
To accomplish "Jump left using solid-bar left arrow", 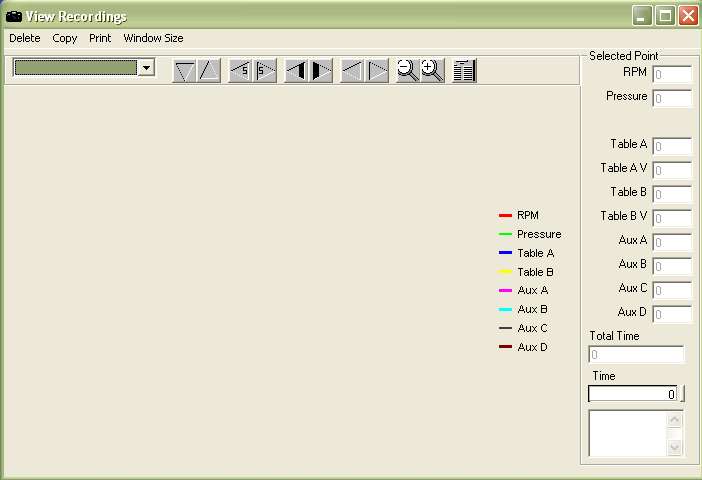I will pyautogui.click(x=296, y=71).
